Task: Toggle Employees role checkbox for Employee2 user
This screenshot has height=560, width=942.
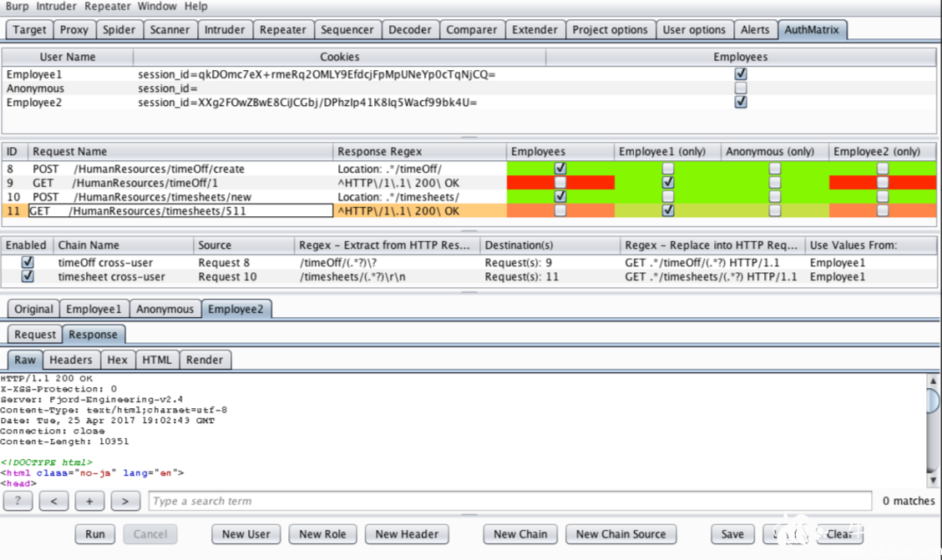Action: (741, 102)
